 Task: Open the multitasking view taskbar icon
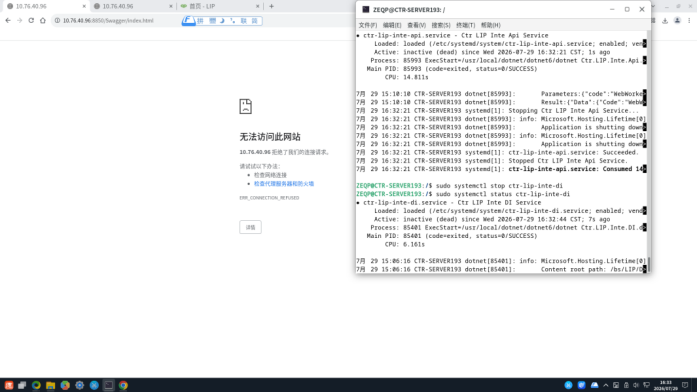[x=22, y=385]
